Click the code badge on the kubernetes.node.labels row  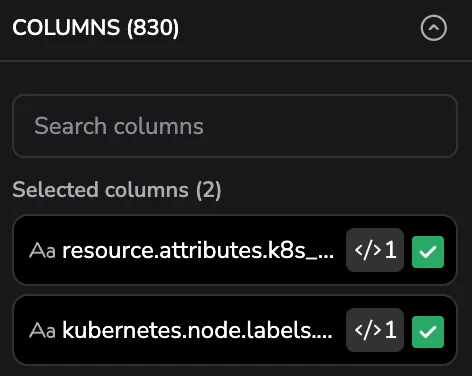[375, 330]
